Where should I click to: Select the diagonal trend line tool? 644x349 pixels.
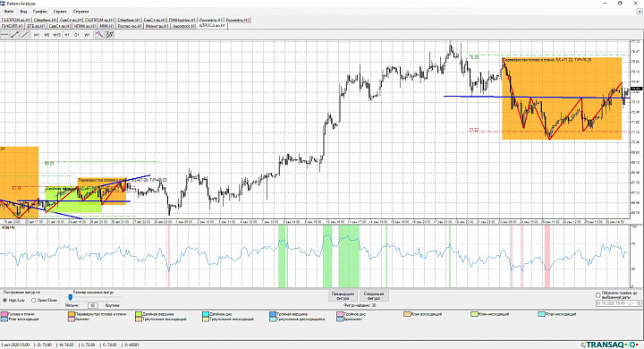(x=25, y=35)
